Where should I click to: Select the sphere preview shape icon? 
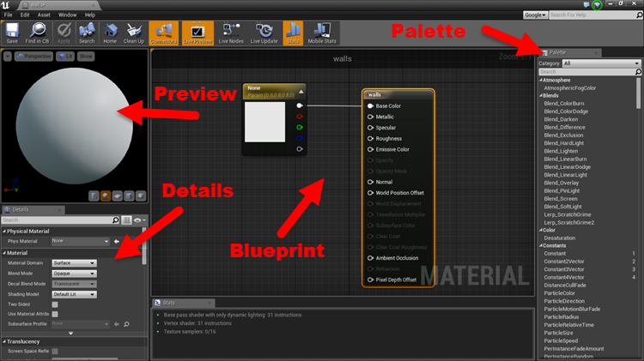(x=106, y=196)
